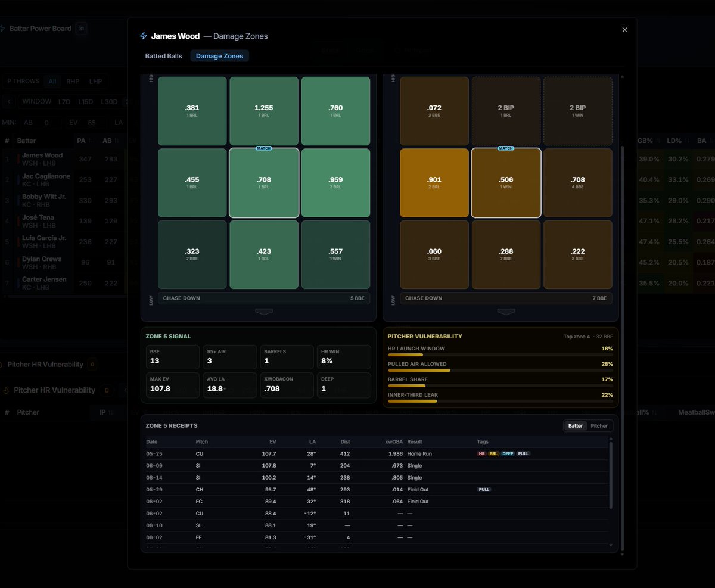Click the HR tag on the 05-25 row
Screen dimensions: 715x588
pyautogui.click(x=481, y=453)
